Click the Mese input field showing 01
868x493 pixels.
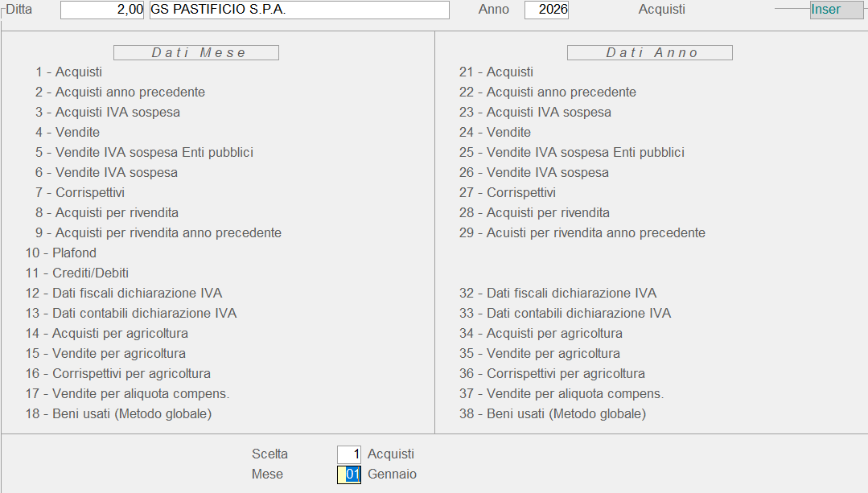349,475
